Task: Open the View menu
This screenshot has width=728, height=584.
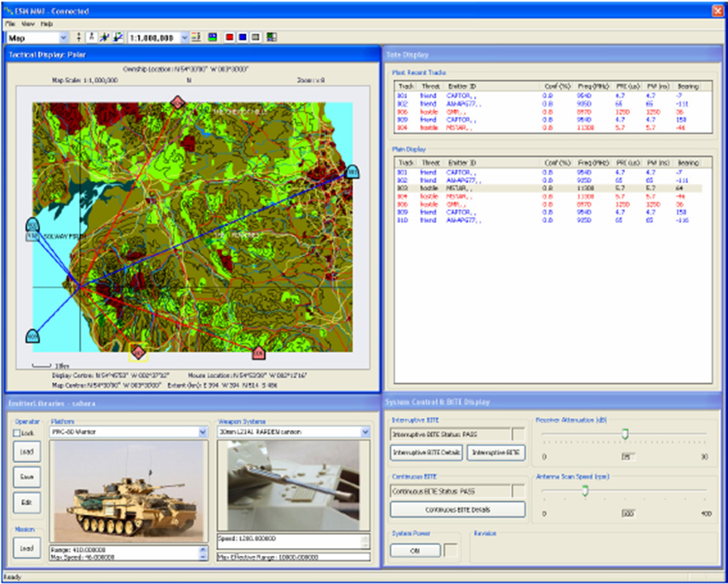Action: [27, 25]
